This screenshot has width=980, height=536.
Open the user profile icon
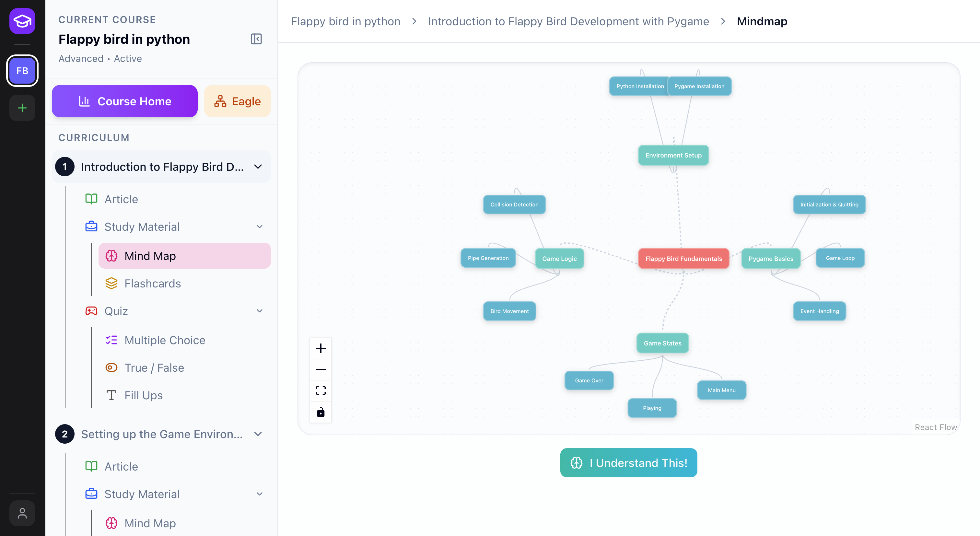(x=22, y=513)
